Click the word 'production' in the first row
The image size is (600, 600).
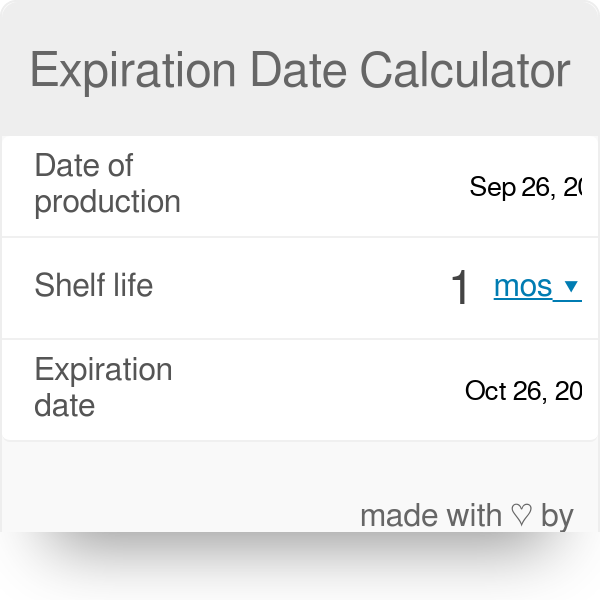(107, 202)
